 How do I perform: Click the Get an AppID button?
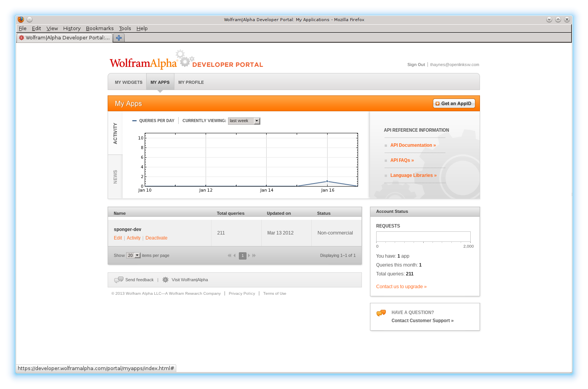(454, 104)
